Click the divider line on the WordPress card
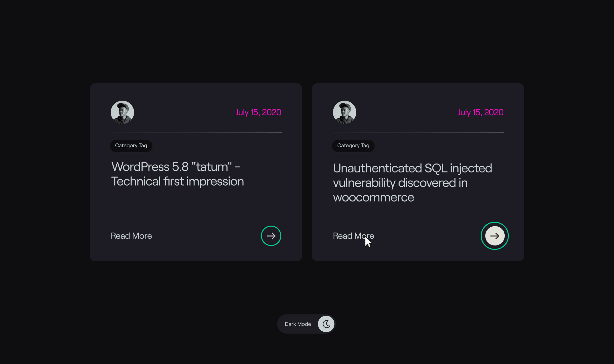 pyautogui.click(x=196, y=132)
